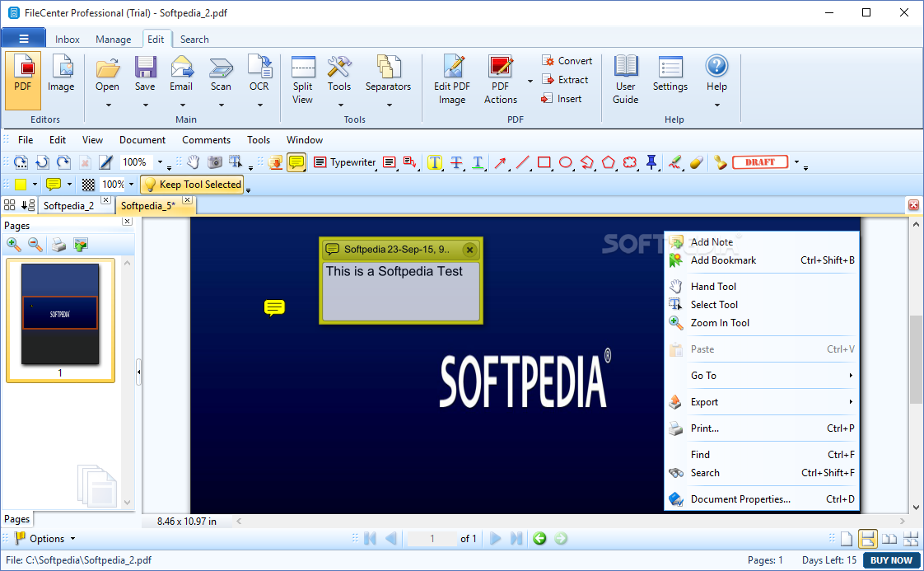
Task: Toggle the thumbnail grid view button
Action: pyautogui.click(x=10, y=205)
